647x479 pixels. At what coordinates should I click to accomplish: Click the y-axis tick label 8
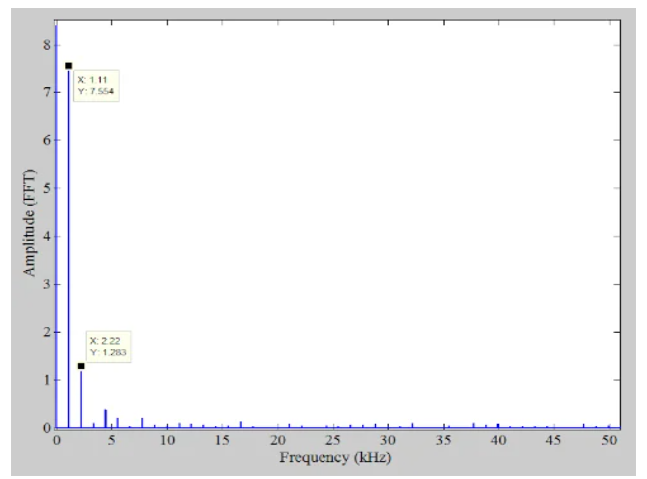coord(47,44)
